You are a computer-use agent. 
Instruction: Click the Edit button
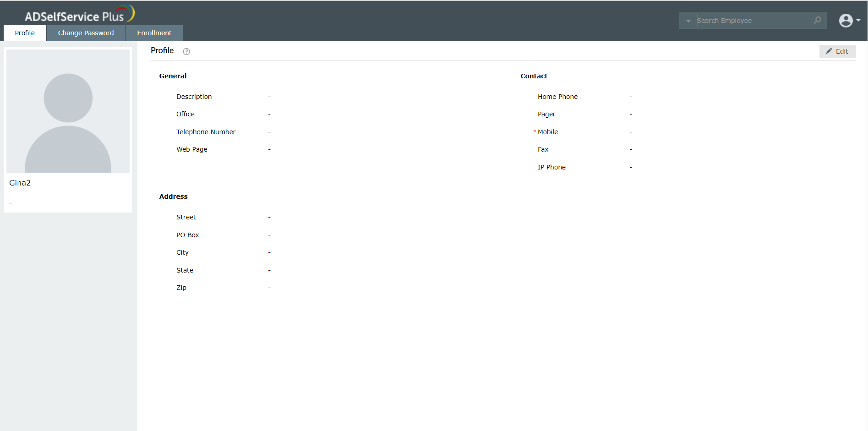click(x=837, y=51)
